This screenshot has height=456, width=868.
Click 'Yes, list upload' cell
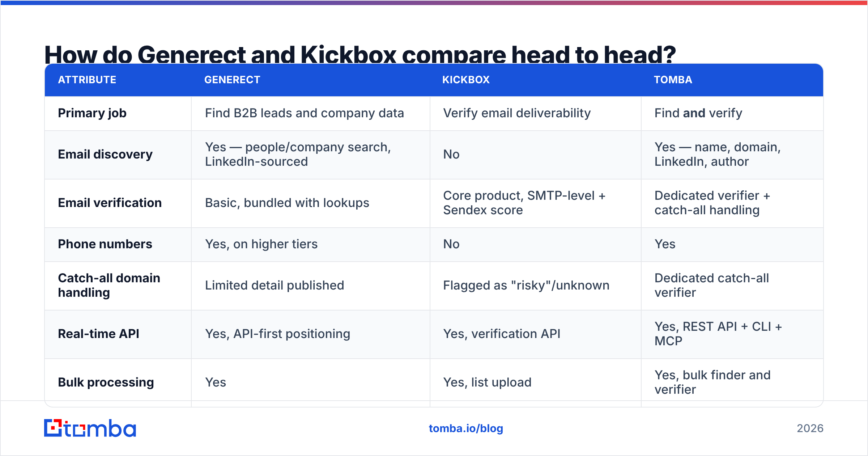click(487, 383)
